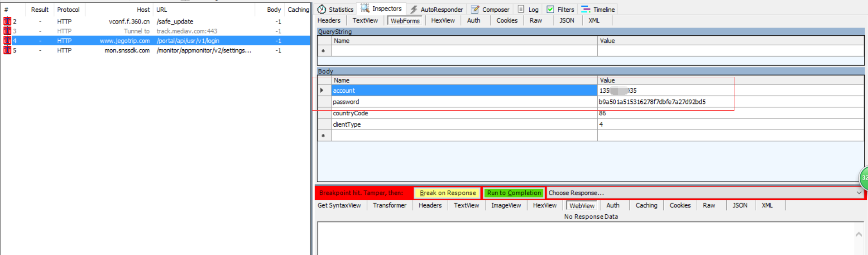The image size is (868, 255).
Task: Click Run to Completion button
Action: click(x=514, y=193)
